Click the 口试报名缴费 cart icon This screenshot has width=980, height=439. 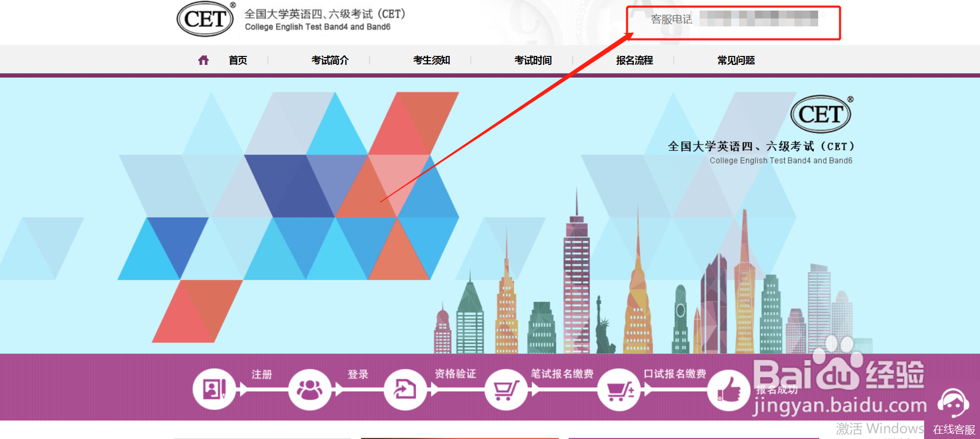point(619,389)
